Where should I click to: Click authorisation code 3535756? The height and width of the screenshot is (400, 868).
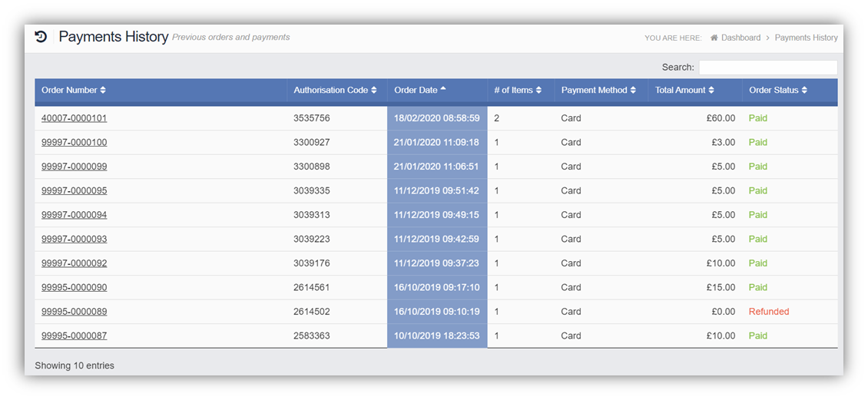[312, 117]
